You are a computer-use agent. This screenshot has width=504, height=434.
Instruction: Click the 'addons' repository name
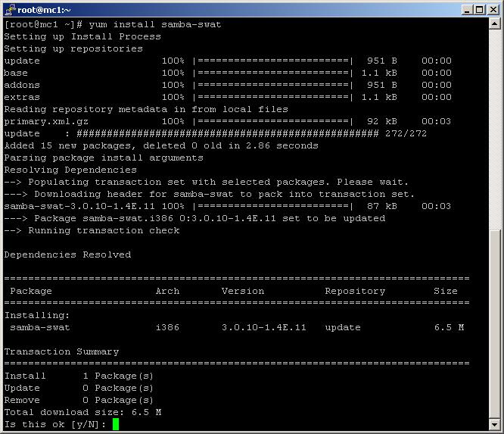pos(22,85)
